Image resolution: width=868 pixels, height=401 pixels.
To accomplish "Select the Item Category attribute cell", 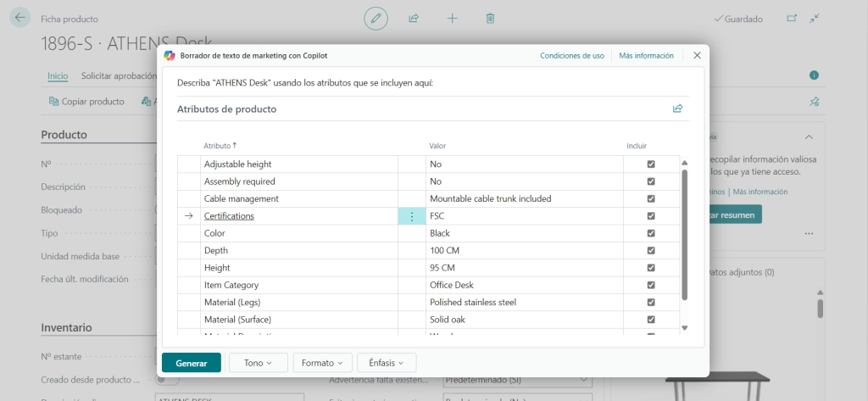I will click(299, 285).
